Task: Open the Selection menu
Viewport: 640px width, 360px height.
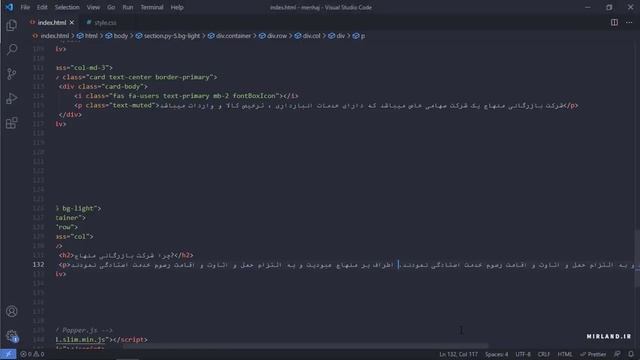Action: pos(67,7)
